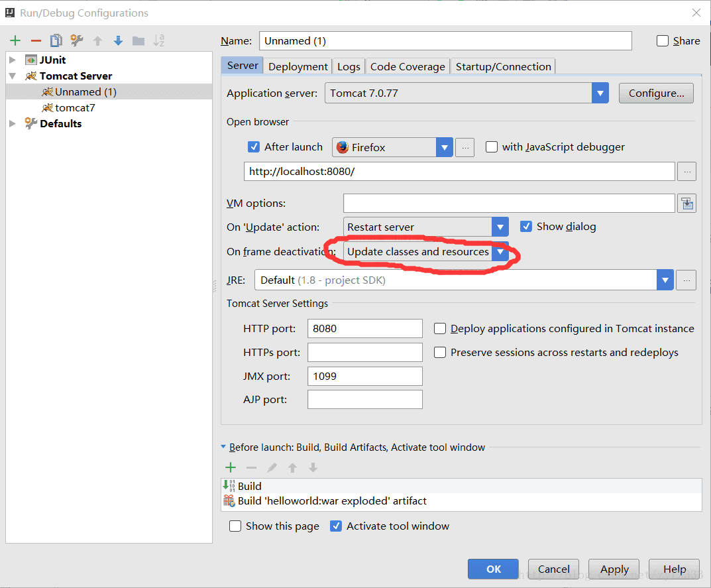Click the ellipsis button next to JRE dropdown
The height and width of the screenshot is (588, 711).
686,280
